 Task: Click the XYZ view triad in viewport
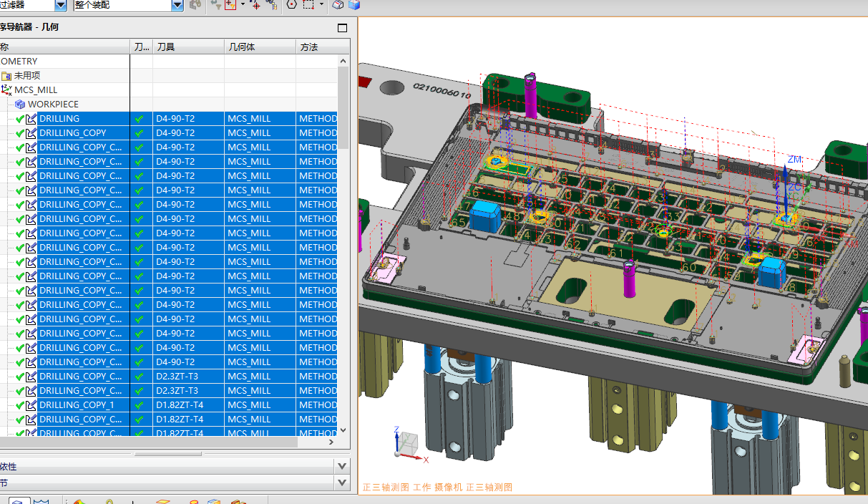tap(408, 444)
